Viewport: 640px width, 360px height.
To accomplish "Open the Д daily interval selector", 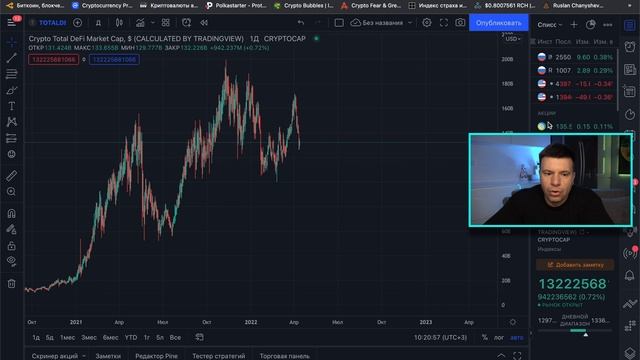I will point(98,23).
